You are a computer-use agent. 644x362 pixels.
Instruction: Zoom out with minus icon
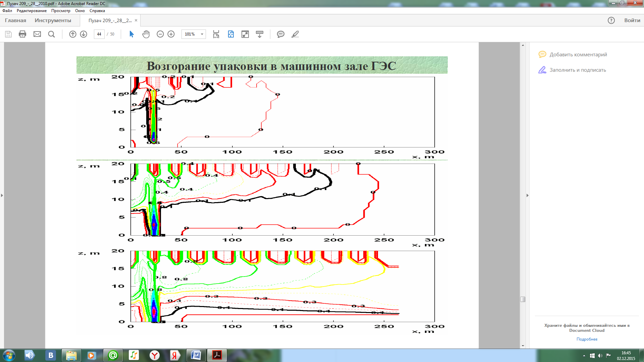160,34
